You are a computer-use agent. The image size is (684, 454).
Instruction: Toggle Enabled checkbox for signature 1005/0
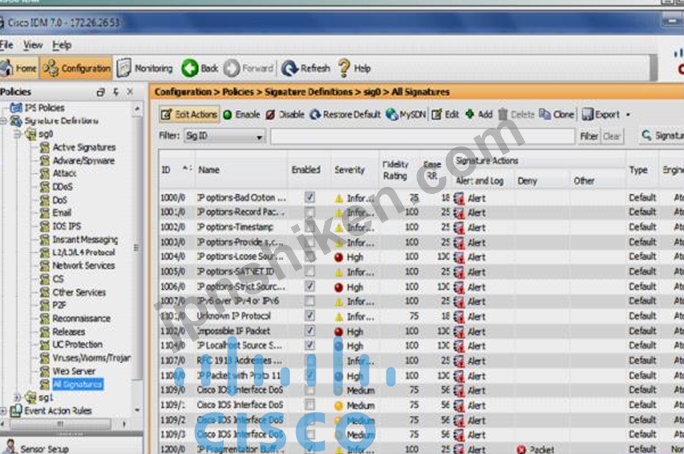tap(309, 272)
